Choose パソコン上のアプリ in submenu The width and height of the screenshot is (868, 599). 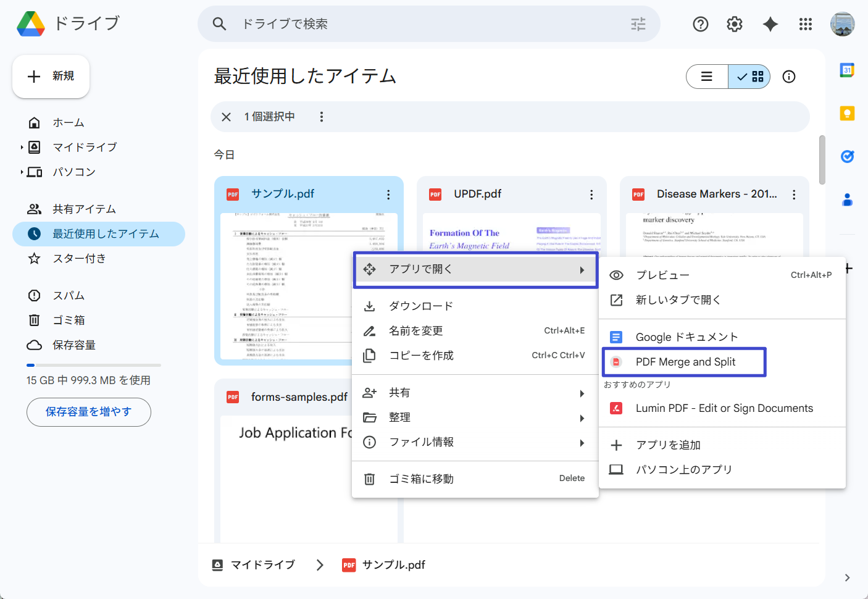pos(722,469)
